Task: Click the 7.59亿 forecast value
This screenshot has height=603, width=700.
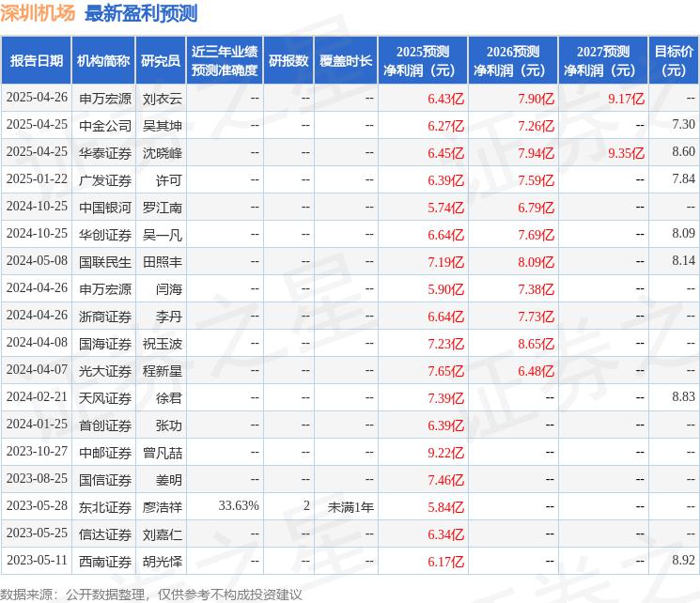Action: (536, 180)
